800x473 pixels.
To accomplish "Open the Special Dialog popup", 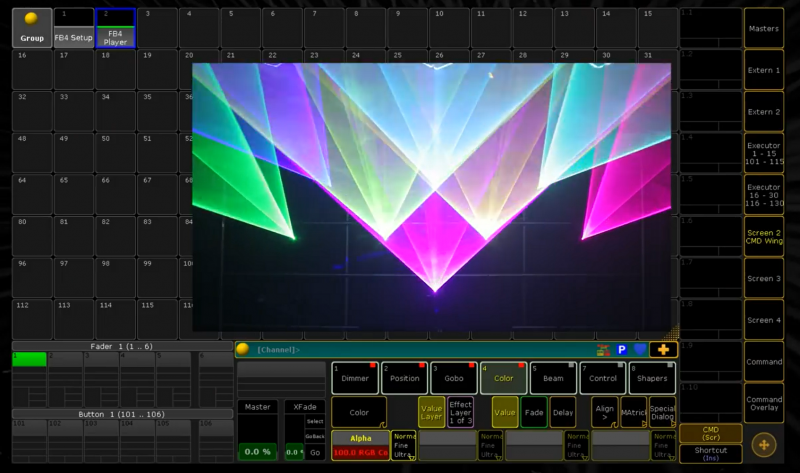I will (662, 411).
